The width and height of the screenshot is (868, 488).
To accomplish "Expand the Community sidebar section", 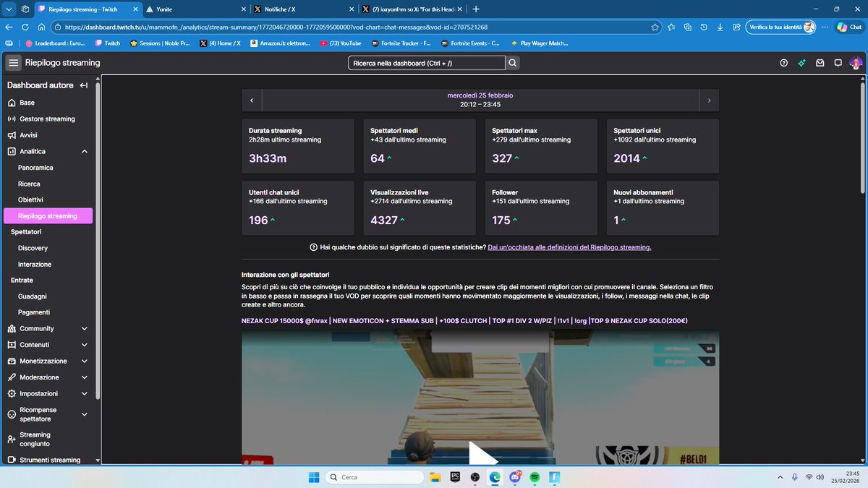I will (84, 328).
